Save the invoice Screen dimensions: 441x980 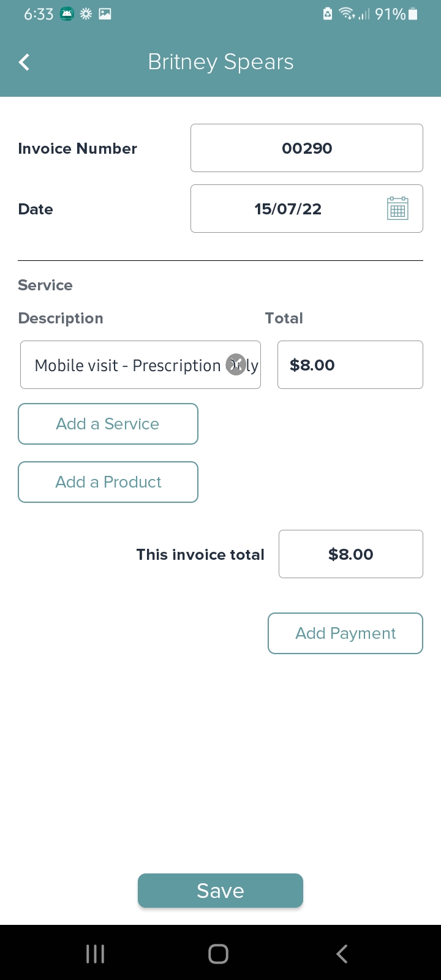coord(221,891)
